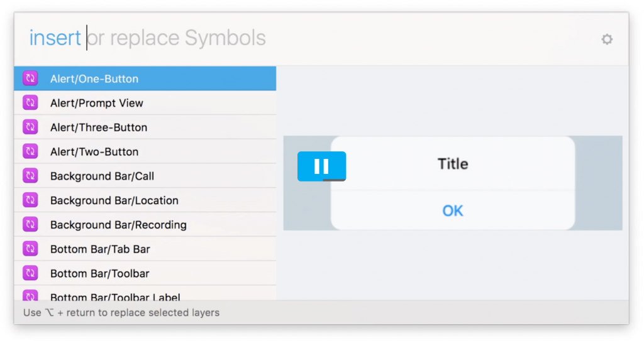This screenshot has width=644, height=341.
Task: Click the symbol icon beside Alert/Three-Button
Action: (30, 127)
